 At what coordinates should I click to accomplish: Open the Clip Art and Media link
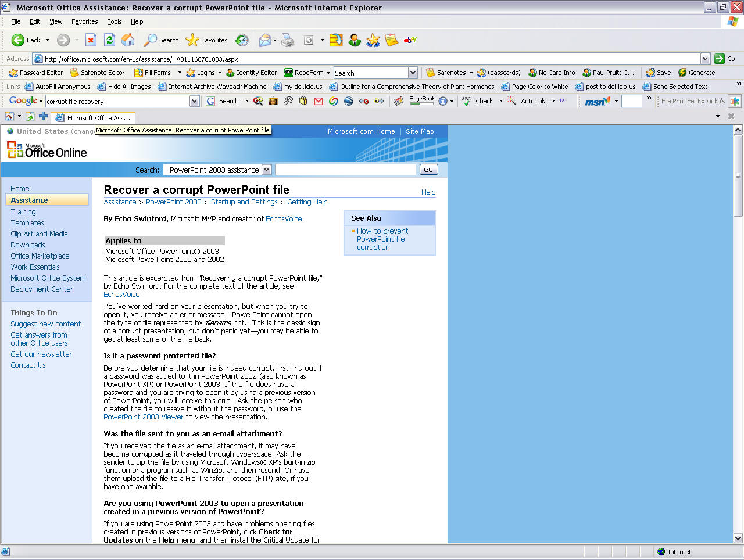[39, 234]
